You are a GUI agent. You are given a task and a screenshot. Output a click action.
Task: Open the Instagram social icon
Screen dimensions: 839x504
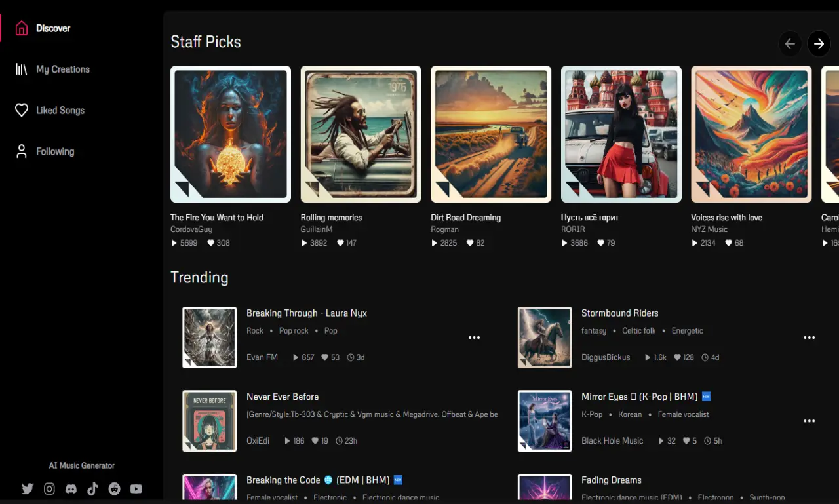point(49,488)
